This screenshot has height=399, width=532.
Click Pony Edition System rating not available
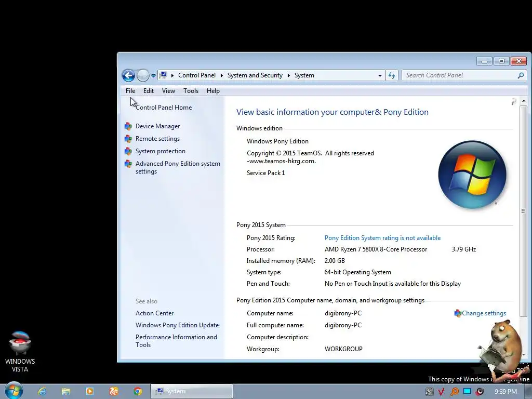[x=382, y=238]
